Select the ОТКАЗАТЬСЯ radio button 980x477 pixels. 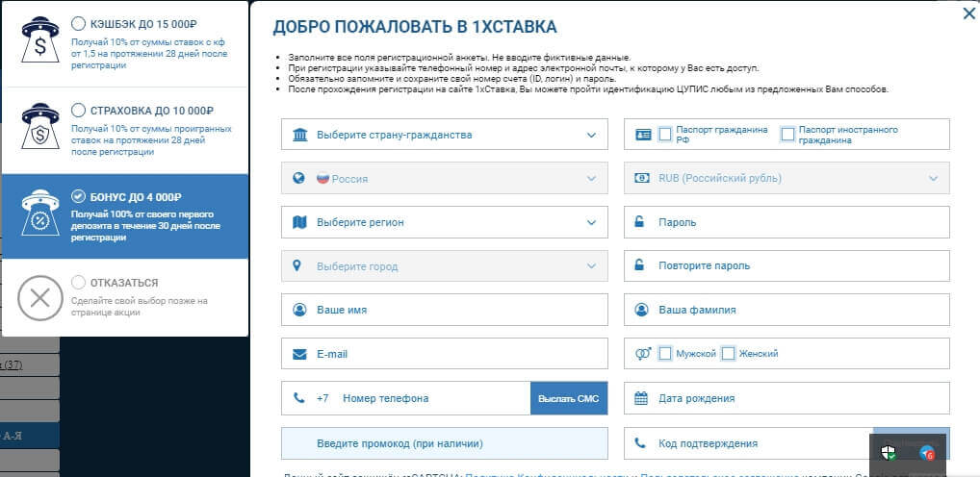pyautogui.click(x=78, y=282)
